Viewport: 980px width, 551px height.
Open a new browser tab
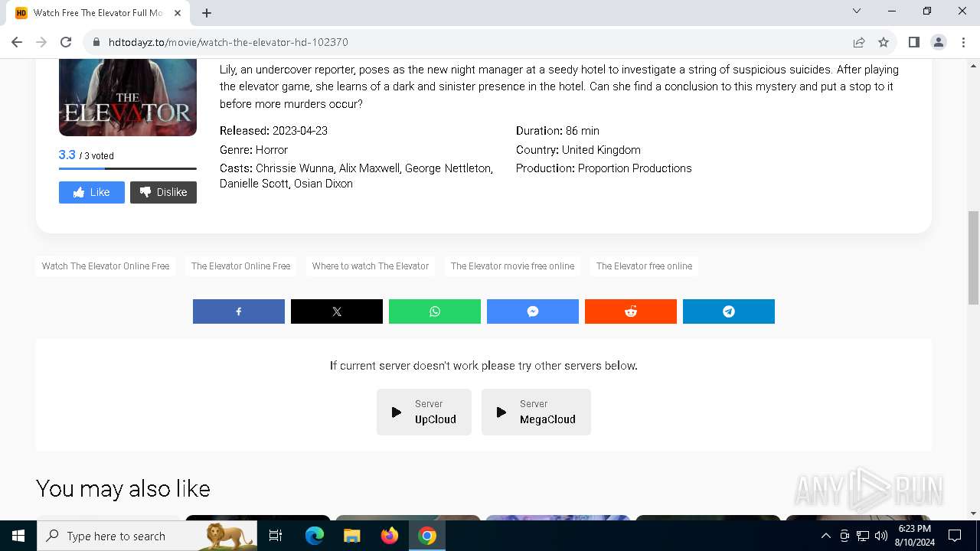pos(207,13)
